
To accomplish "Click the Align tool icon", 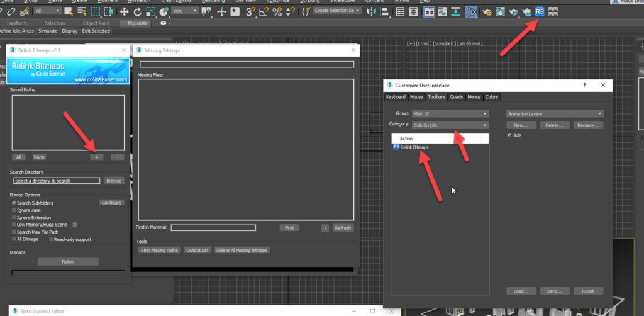I will tap(384, 12).
